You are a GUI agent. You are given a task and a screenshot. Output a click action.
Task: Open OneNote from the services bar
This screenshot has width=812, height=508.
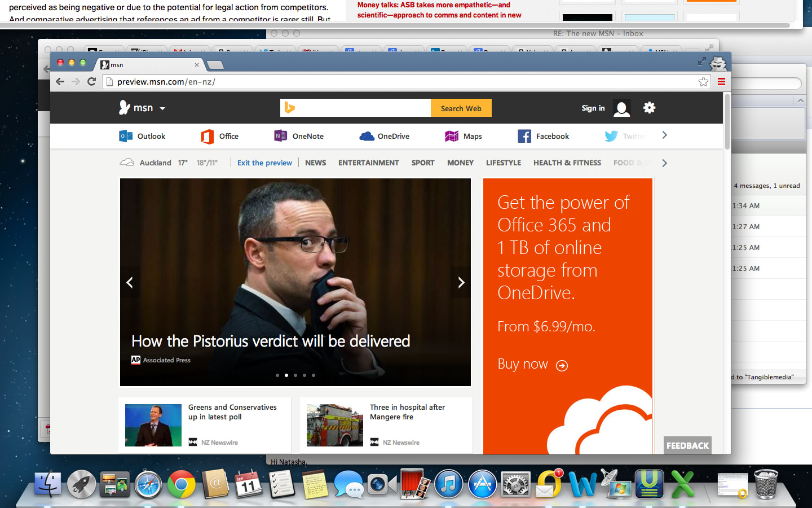tap(298, 136)
